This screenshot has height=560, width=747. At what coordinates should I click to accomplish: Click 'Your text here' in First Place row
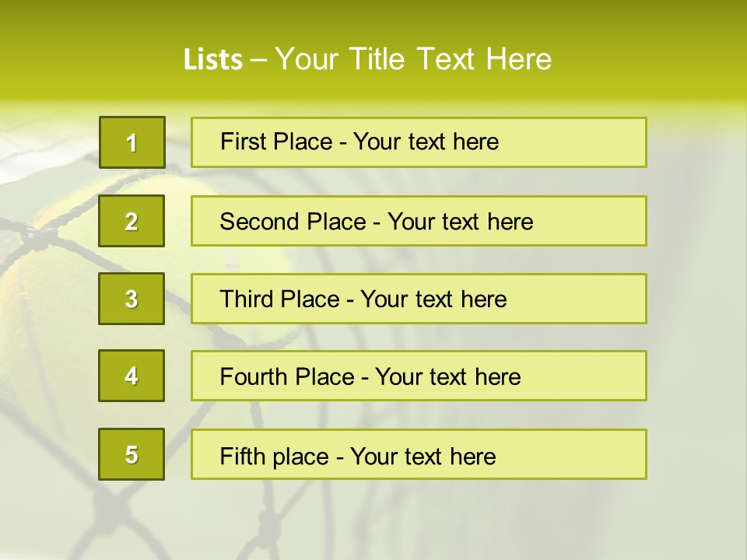click(x=426, y=142)
